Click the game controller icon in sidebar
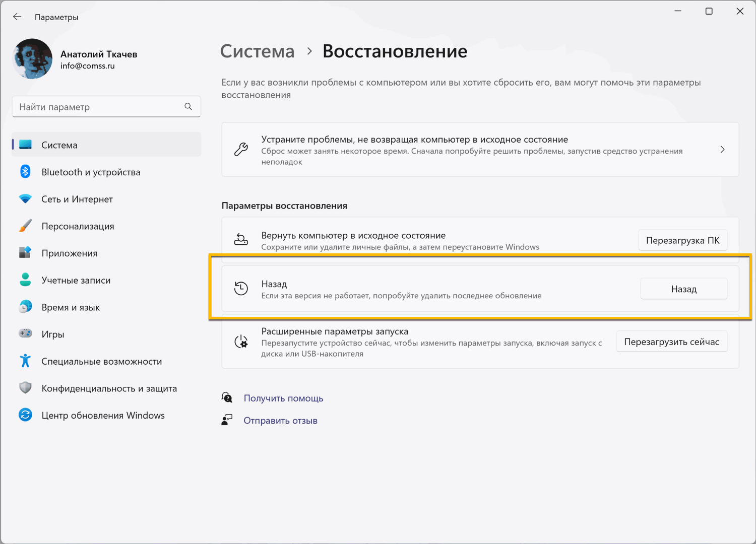The image size is (756, 544). pyautogui.click(x=25, y=333)
